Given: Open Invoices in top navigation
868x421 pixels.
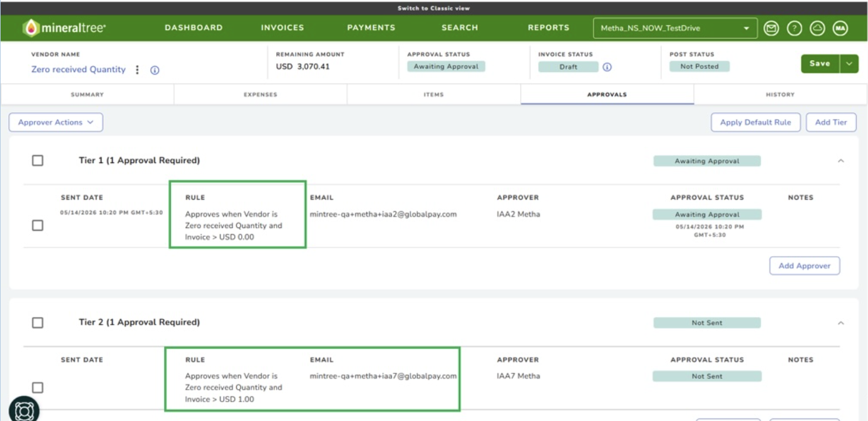Looking at the screenshot, I should point(282,28).
